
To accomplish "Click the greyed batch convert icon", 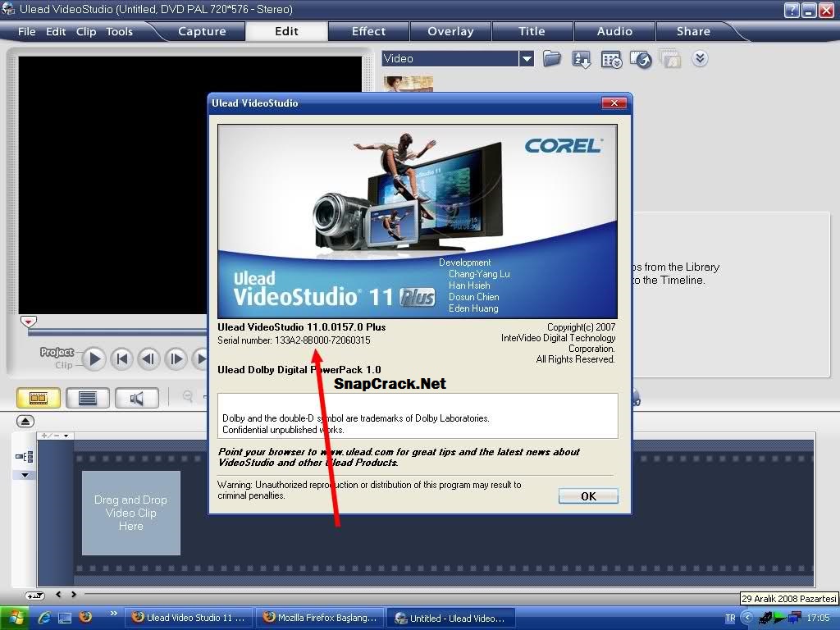I will point(670,58).
